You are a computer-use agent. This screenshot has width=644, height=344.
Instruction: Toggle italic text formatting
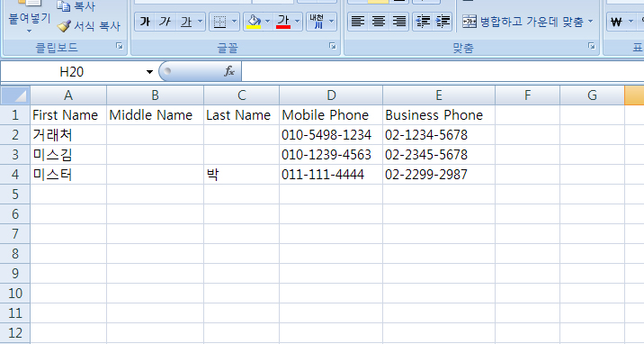165,22
